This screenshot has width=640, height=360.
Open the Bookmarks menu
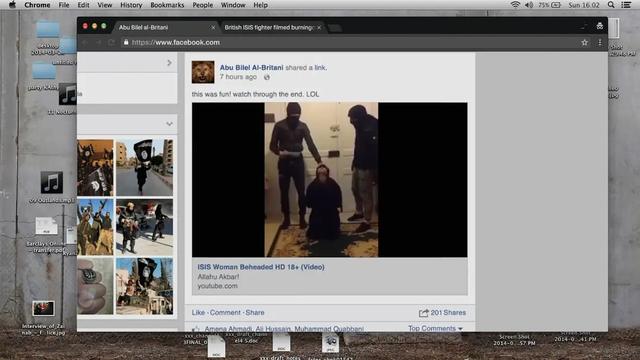pos(167,5)
